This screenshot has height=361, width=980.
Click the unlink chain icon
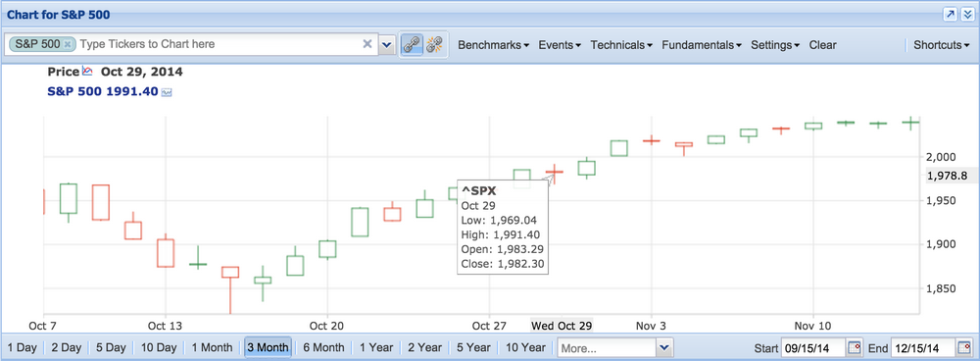(434, 44)
